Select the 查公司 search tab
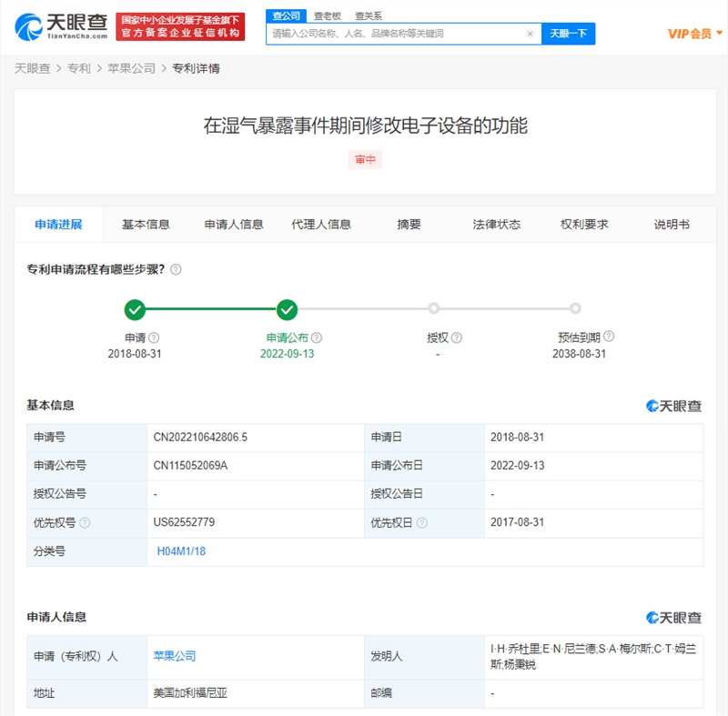The width and height of the screenshot is (728, 716). (x=286, y=15)
